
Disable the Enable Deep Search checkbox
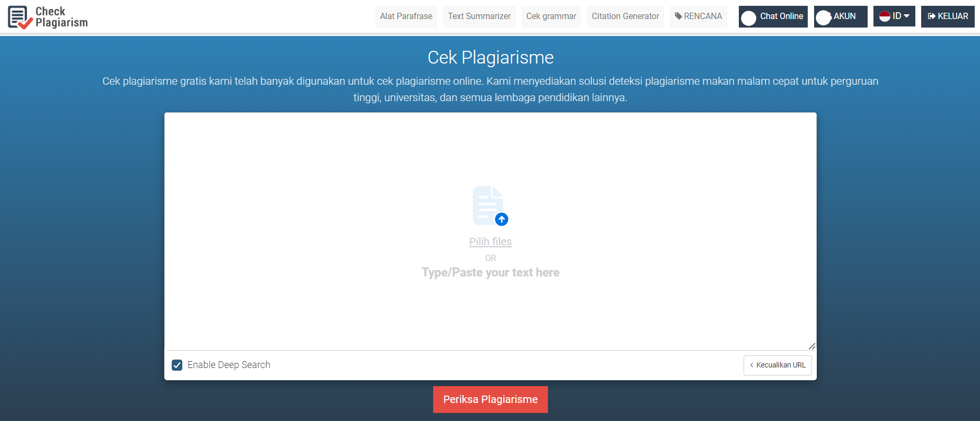(x=177, y=365)
